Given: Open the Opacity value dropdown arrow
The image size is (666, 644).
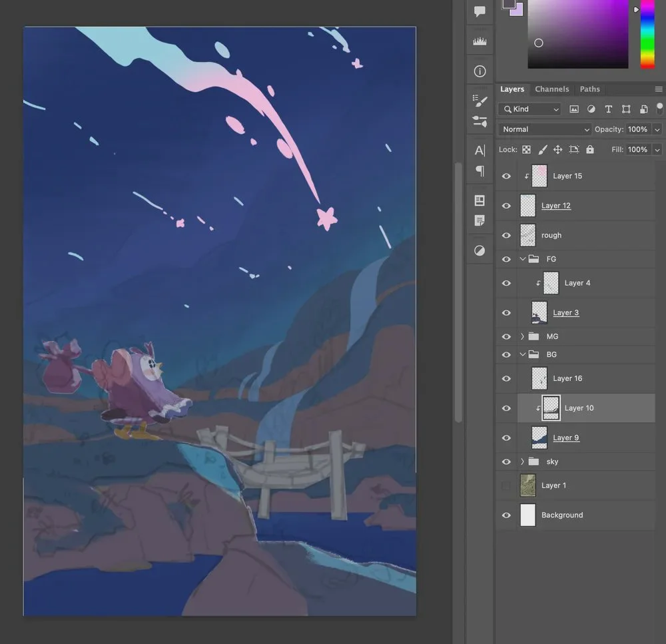Looking at the screenshot, I should tap(657, 130).
